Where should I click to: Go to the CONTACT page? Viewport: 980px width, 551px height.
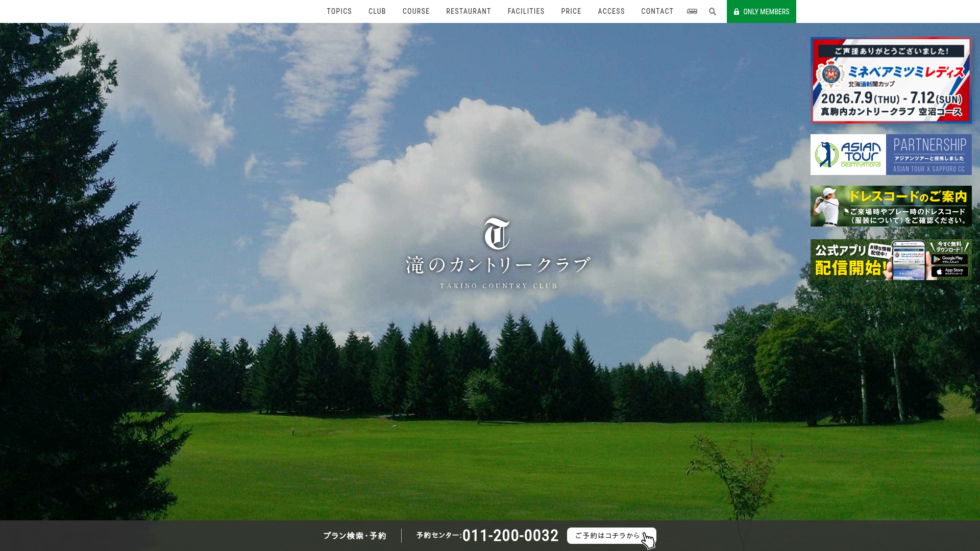coord(657,11)
